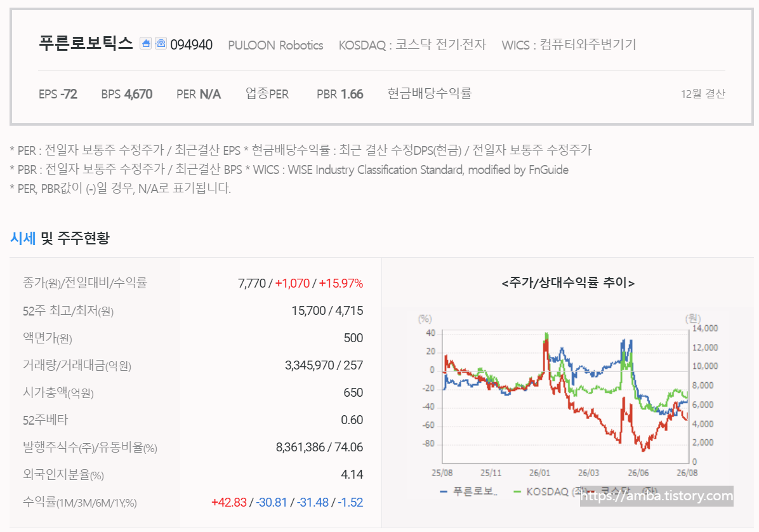This screenshot has width=759, height=532.
Task: Select the BPS 4,670 value
Action: pyautogui.click(x=126, y=94)
